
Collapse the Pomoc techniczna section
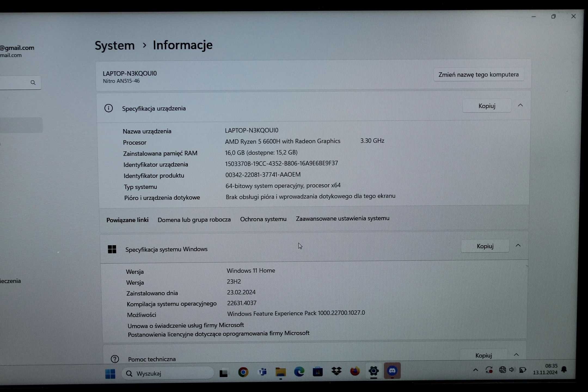tap(516, 355)
